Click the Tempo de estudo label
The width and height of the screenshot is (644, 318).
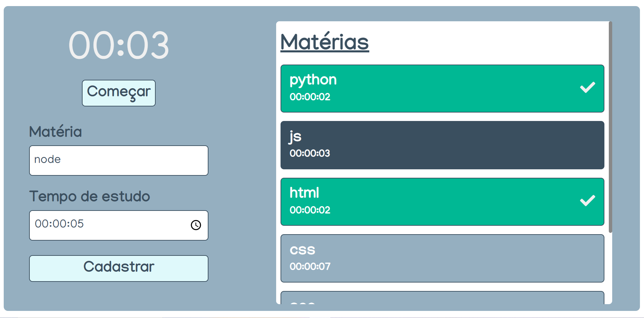tap(90, 196)
